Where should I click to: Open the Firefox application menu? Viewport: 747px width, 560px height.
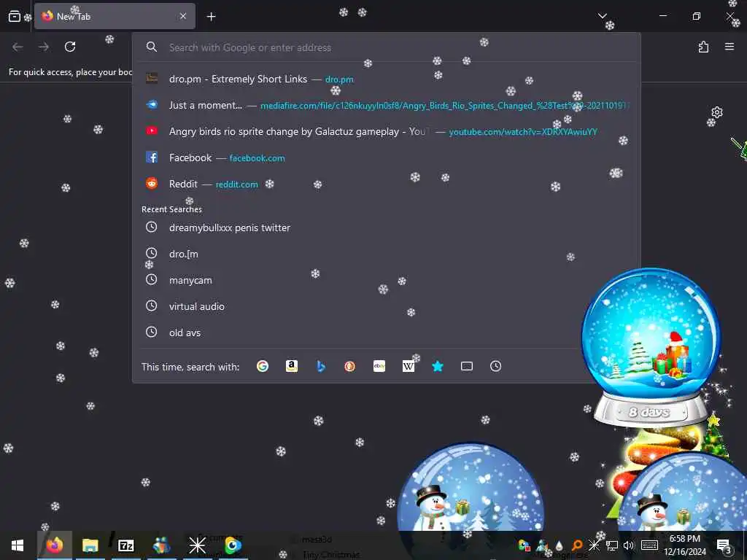pos(729,47)
